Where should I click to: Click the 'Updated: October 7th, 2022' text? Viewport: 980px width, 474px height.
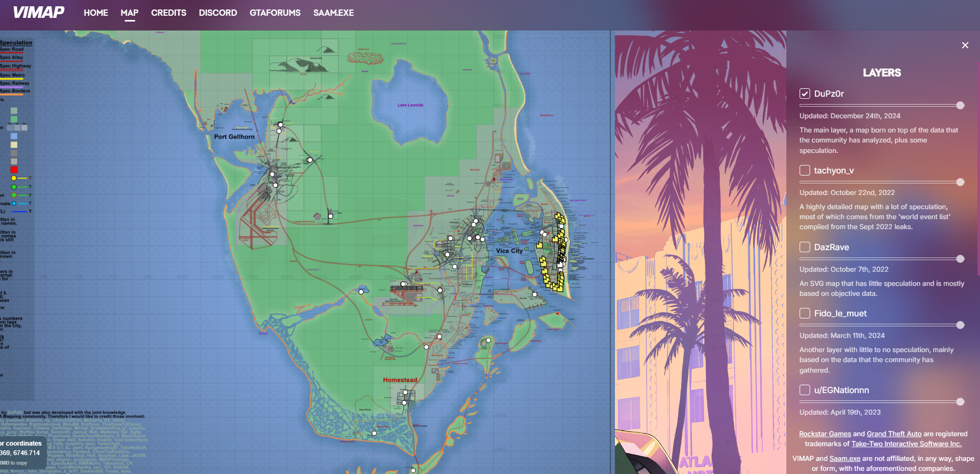[x=844, y=270]
